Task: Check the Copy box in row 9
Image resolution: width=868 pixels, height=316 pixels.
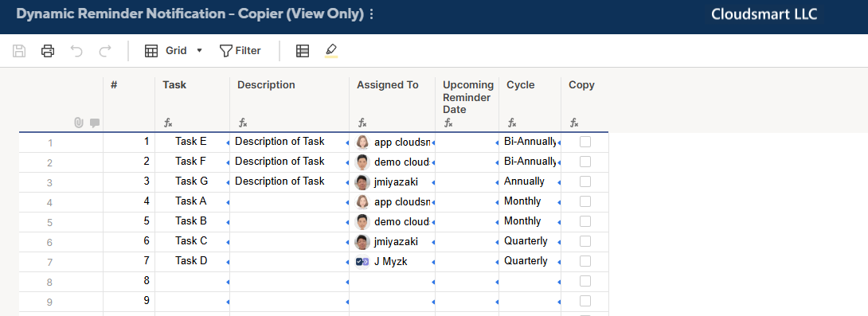Action: (x=585, y=301)
